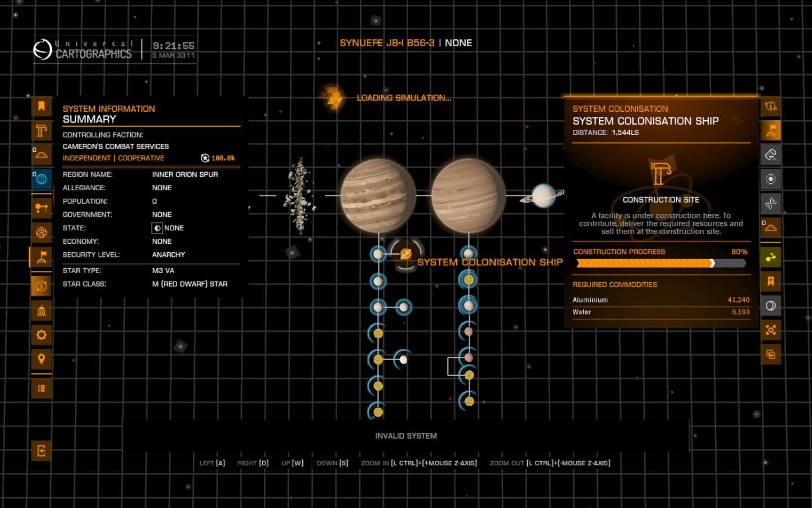
Task: Click the state icon next to NONE
Action: 157,228
